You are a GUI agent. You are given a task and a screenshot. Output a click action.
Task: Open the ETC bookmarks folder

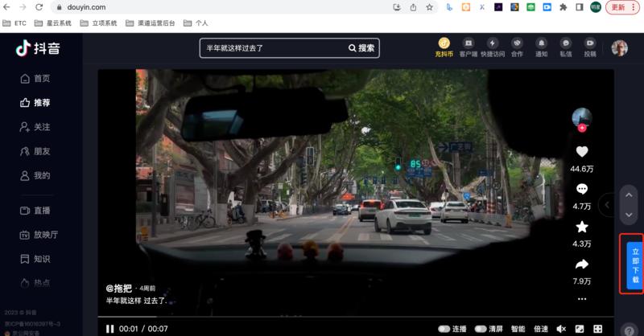(x=14, y=23)
